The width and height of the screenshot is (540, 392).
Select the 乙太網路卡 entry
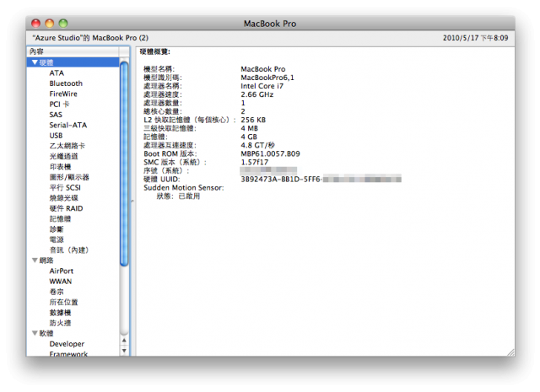coord(67,146)
